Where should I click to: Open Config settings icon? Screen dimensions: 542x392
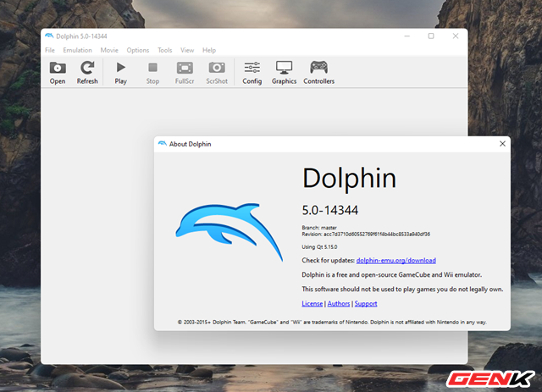coord(252,73)
